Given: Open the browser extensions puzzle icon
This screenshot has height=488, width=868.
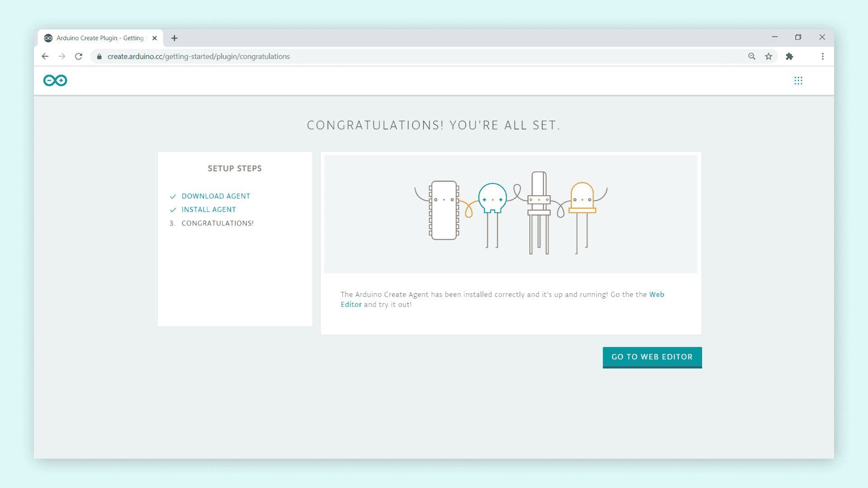Looking at the screenshot, I should click(789, 56).
